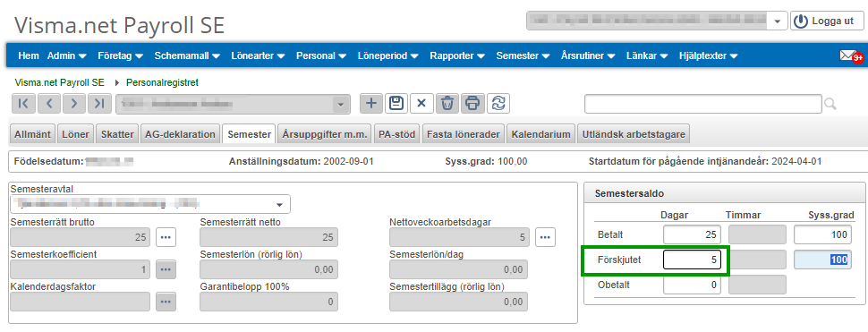Viewport: 868px width, 332px height.
Task: Switch to the Löner tab
Action: [75, 134]
